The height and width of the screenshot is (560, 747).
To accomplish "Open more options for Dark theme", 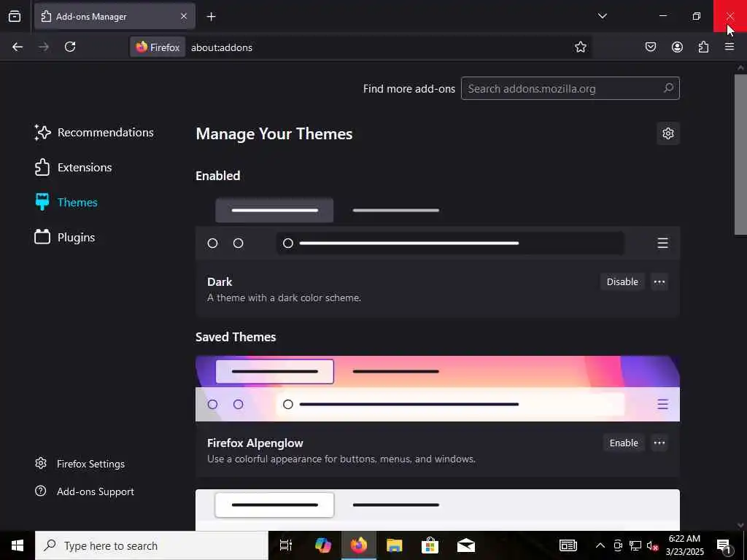I will point(659,282).
